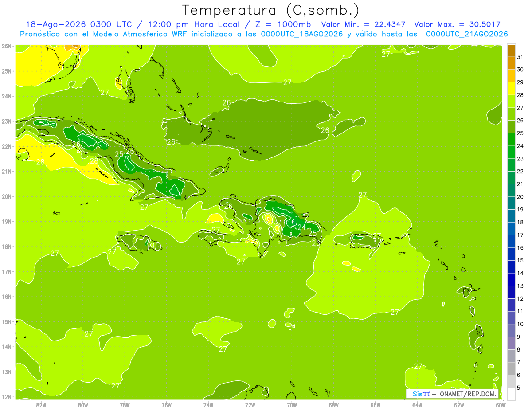Click the orange color bar segment between 30 and 31
The image size is (532, 411).
(x=511, y=63)
